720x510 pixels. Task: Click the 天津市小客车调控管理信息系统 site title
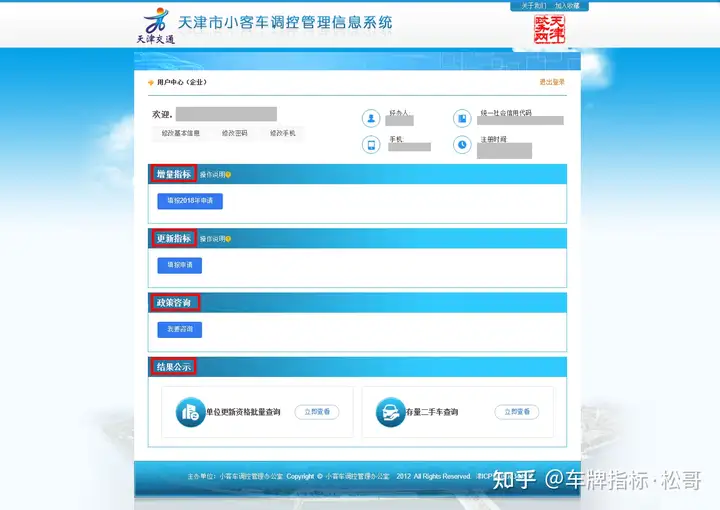[x=285, y=22]
